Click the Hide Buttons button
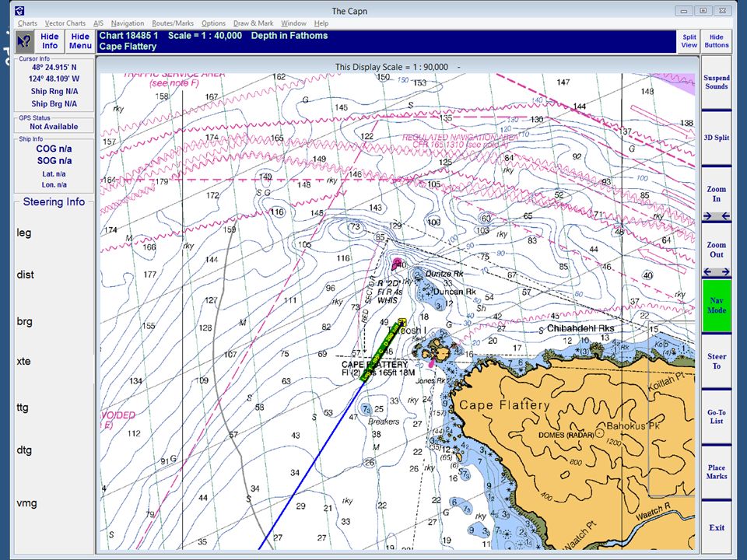 pyautogui.click(x=717, y=41)
